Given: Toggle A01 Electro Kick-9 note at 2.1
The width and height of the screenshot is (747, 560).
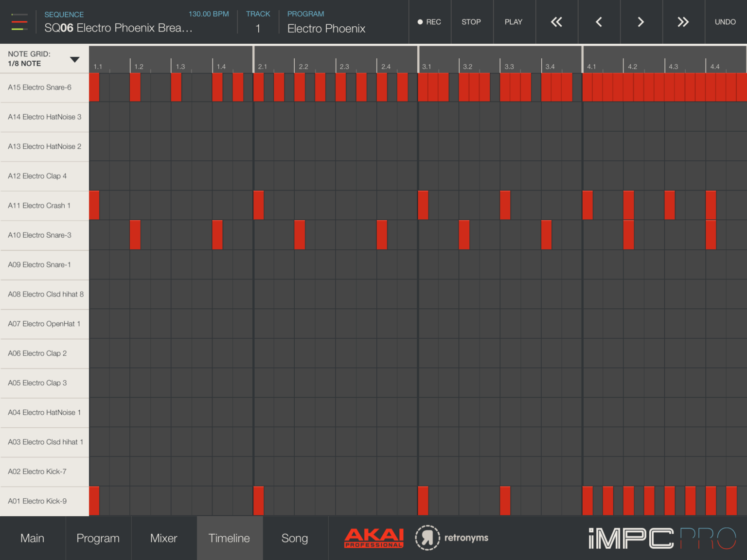Looking at the screenshot, I should pos(259,501).
